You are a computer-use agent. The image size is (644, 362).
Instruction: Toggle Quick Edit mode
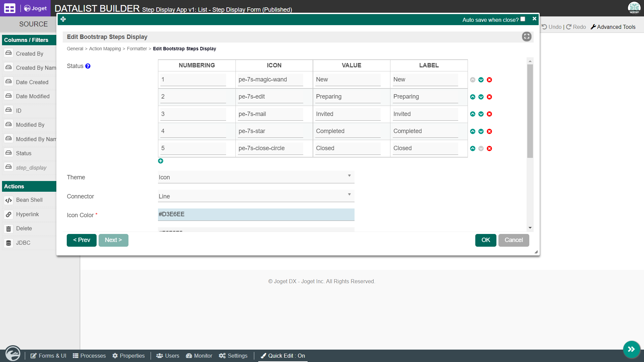283,356
